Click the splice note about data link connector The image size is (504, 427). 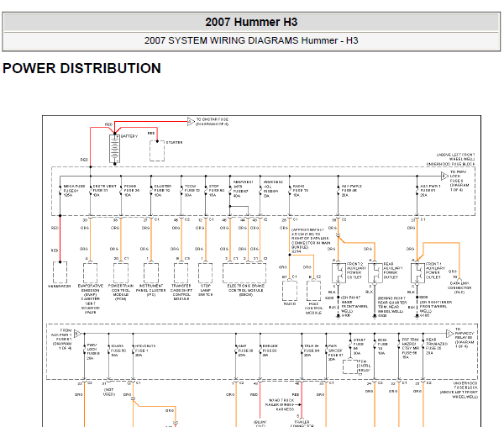tap(311, 240)
